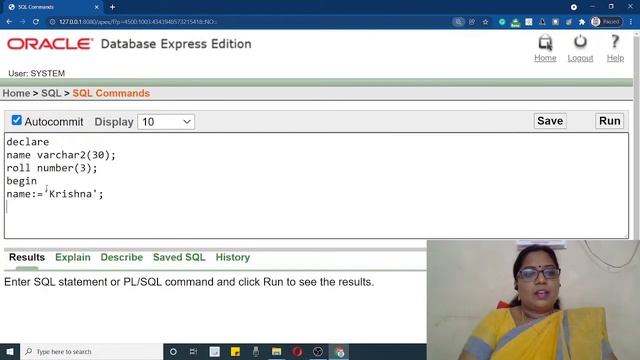Click the 'roll number(3);' line
This screenshot has width=640, height=360.
click(x=52, y=168)
